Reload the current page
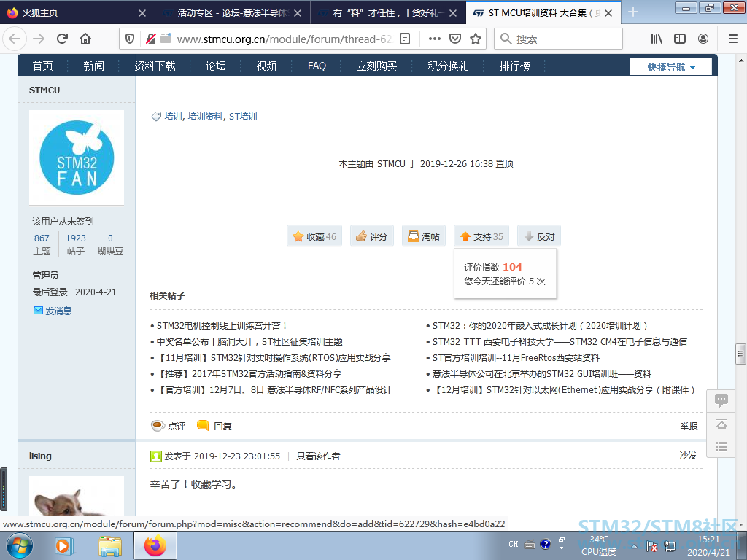Viewport: 747px width, 560px height. coord(63,39)
